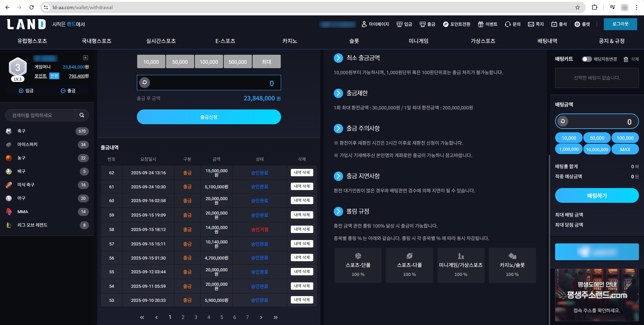Click the LAND logo
Viewport: 644px width, 325px height.
(x=26, y=24)
